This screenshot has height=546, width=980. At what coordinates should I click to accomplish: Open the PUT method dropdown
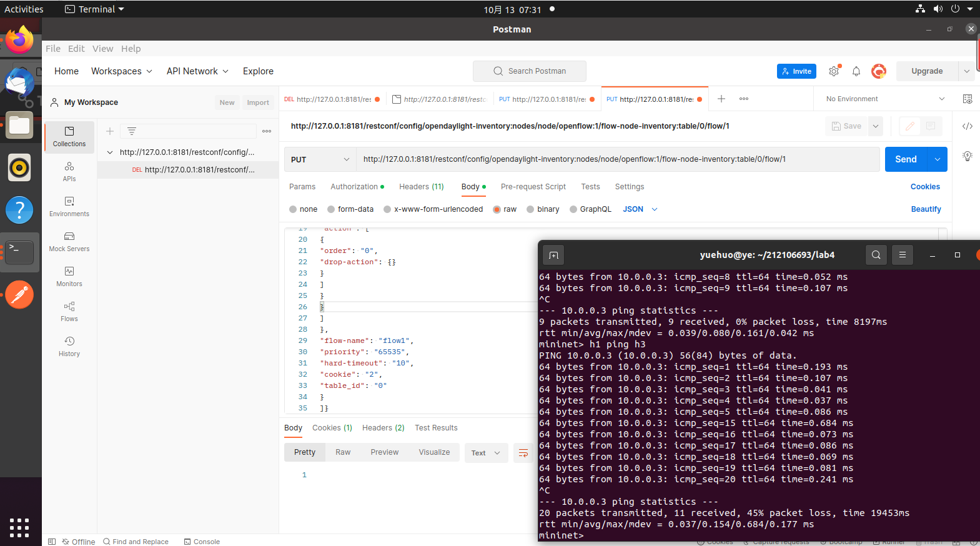[x=320, y=159]
